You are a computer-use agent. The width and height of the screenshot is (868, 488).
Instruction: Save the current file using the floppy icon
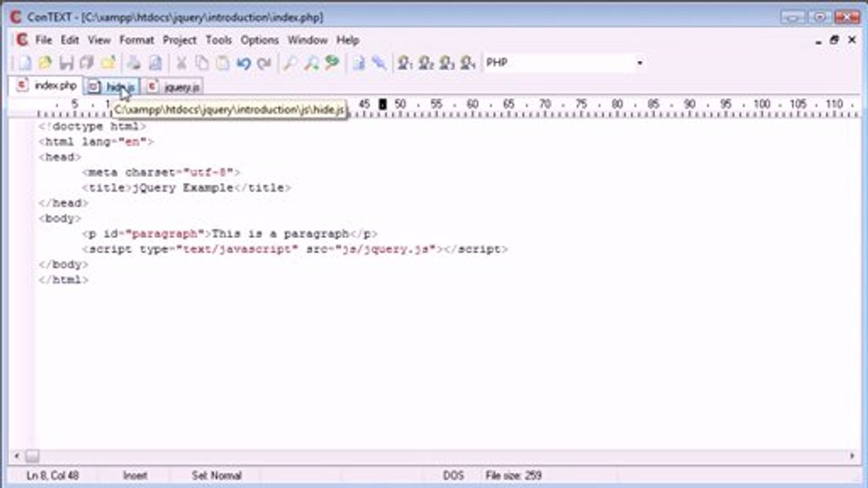66,63
